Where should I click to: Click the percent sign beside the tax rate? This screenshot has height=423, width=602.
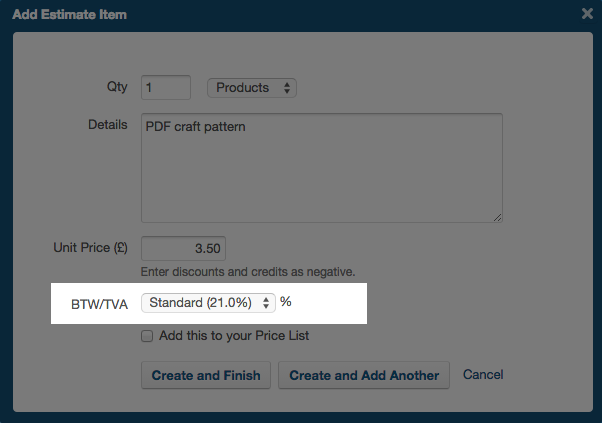click(286, 302)
